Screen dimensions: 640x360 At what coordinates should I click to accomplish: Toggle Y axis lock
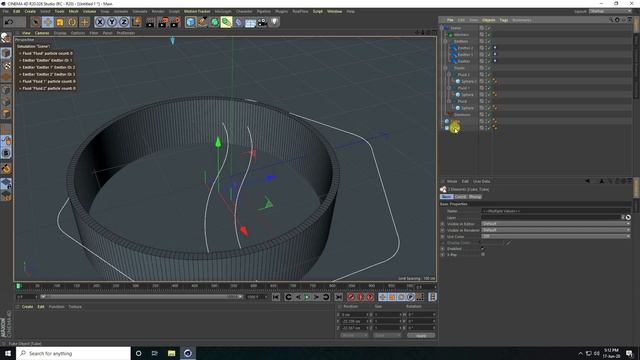[112, 22]
